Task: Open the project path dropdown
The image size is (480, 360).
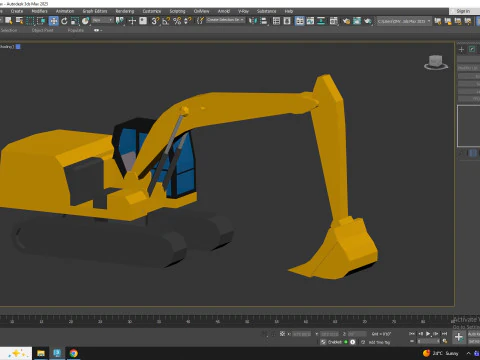Action: [404, 21]
